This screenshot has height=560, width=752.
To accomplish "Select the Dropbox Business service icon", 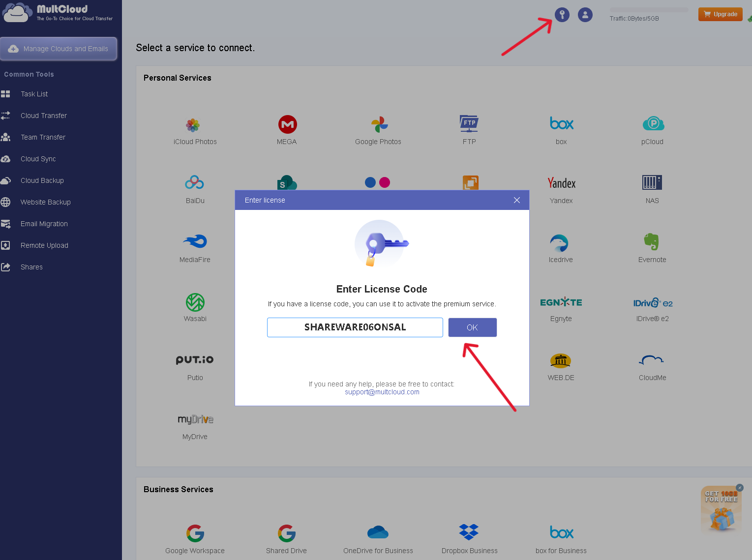I will tap(469, 532).
